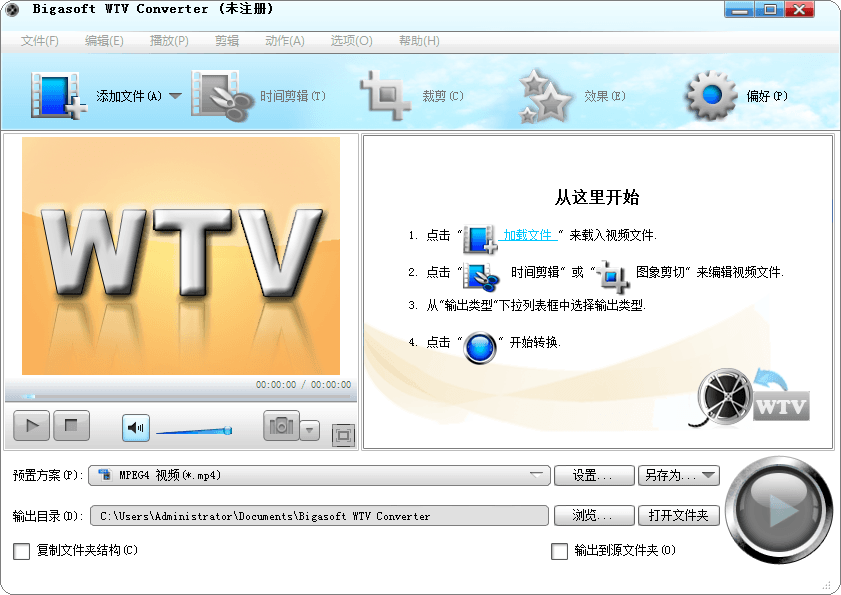The height and width of the screenshot is (595, 841).
Task: Enable the Copy Folder Structure (复制文件夹结构) checkbox
Action: pos(22,551)
